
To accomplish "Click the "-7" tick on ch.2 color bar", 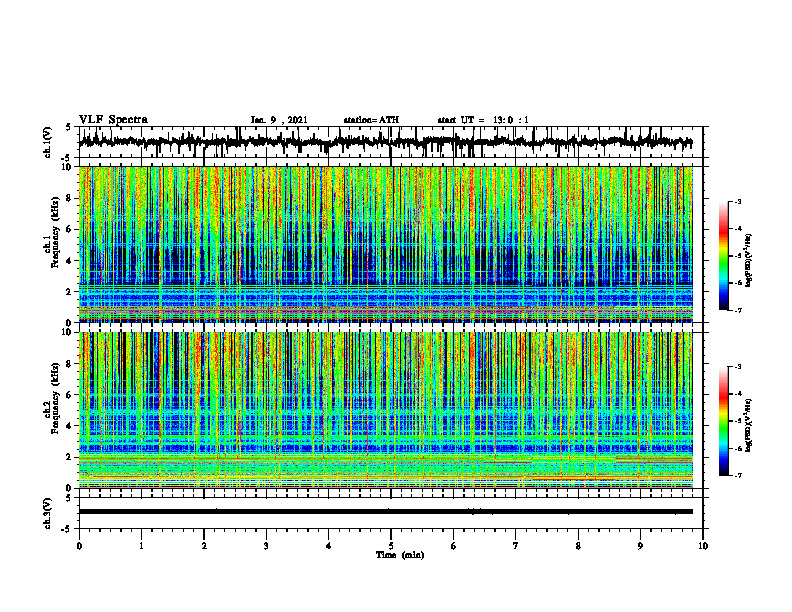I will coord(738,475).
